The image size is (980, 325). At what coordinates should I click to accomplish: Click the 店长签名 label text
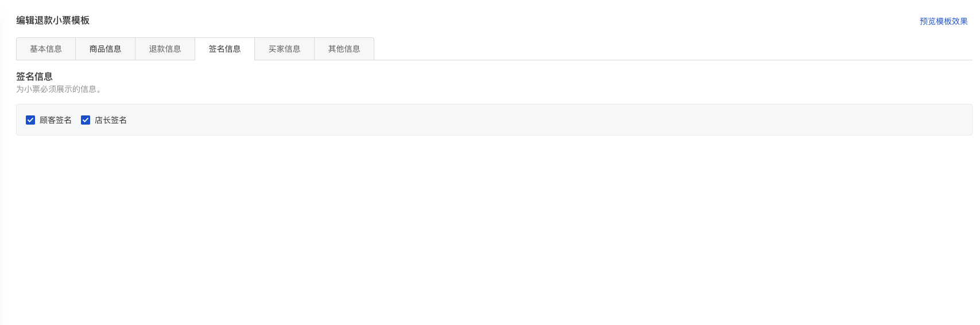point(111,120)
